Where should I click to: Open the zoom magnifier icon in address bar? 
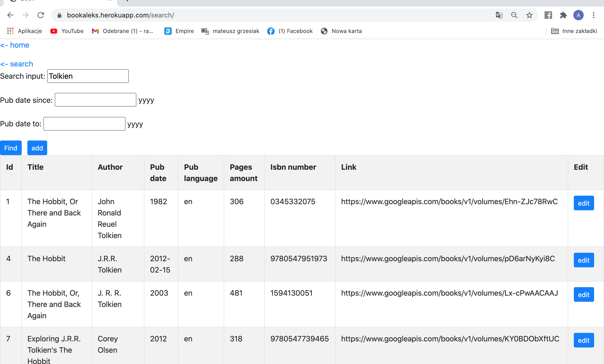tap(514, 15)
